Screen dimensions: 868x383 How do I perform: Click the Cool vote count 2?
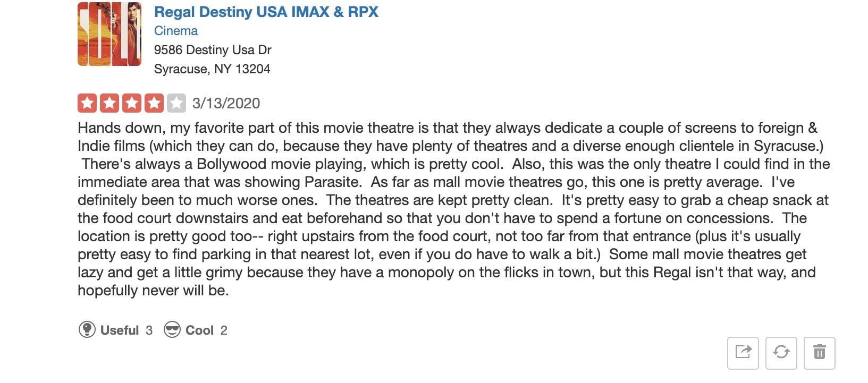point(224,330)
